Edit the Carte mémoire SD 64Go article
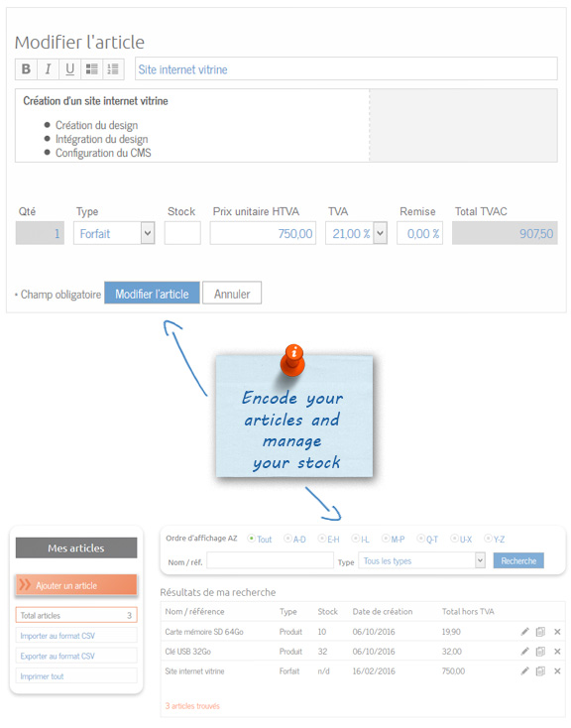Viewport: 571px width, 728px height. 524,632
